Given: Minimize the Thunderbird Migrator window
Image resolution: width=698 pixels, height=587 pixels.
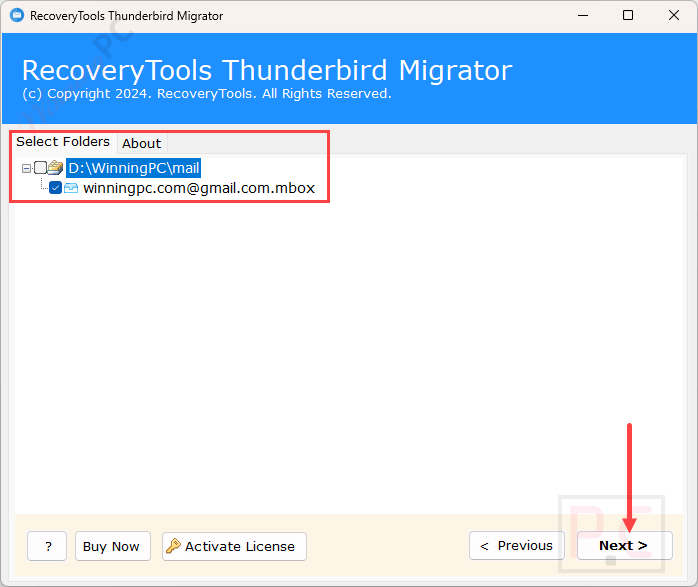Looking at the screenshot, I should (x=582, y=16).
